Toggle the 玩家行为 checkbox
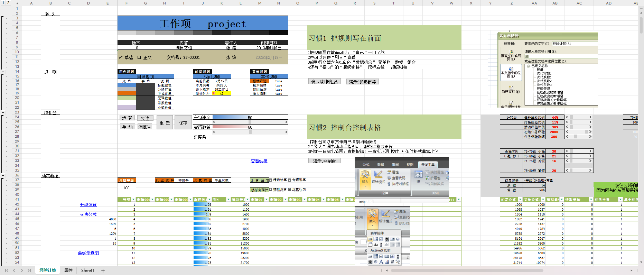This screenshot has width=644, height=275. tap(290, 190)
